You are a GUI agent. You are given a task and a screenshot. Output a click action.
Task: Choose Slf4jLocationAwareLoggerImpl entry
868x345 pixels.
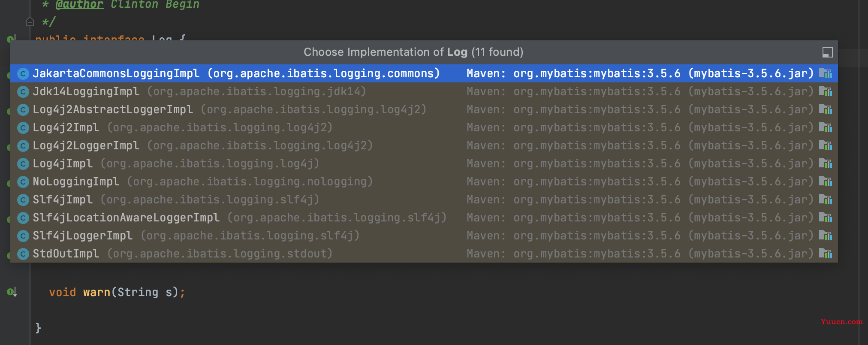point(424,218)
